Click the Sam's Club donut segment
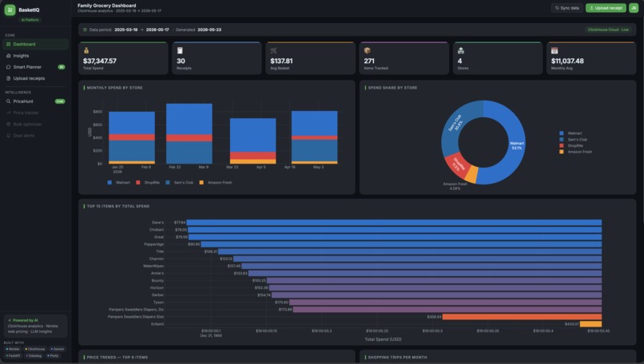 click(456, 123)
